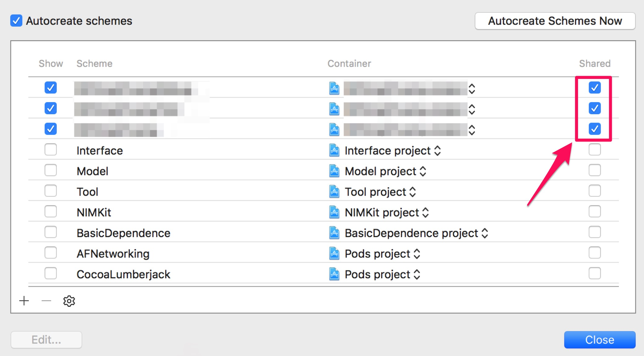Click the Container column header

tap(349, 63)
